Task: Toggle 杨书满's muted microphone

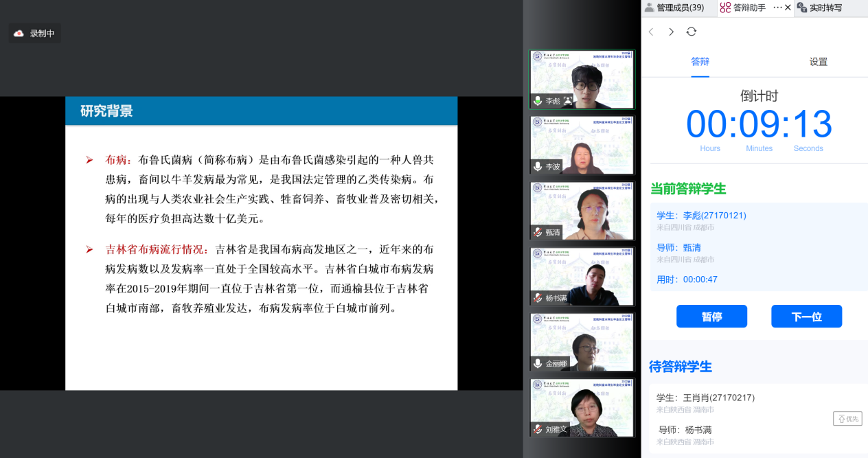Action: 538,298
